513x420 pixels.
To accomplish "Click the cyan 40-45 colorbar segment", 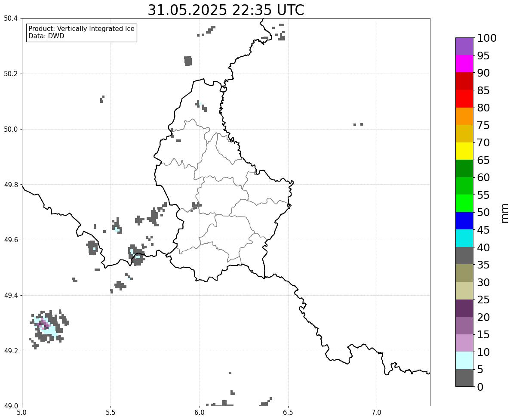I will tap(464, 238).
